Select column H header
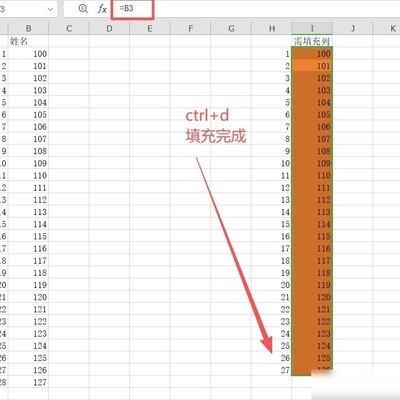Viewport: 400px width, 400px height. [272, 29]
